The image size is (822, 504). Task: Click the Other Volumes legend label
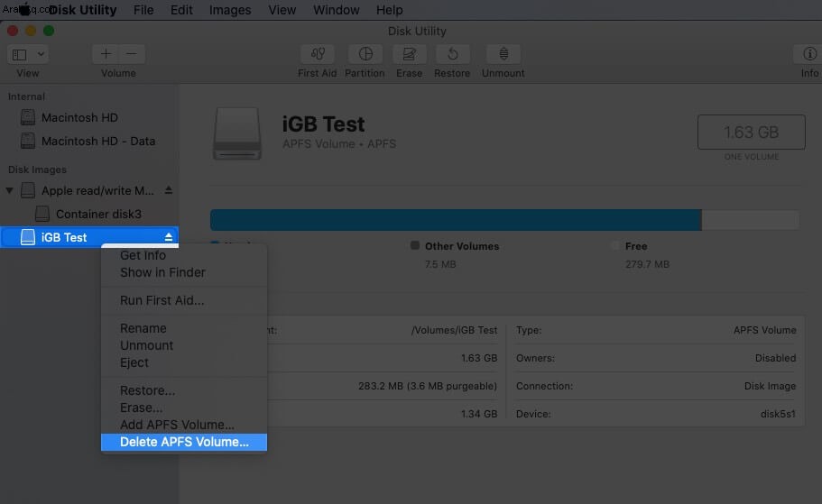(x=461, y=246)
